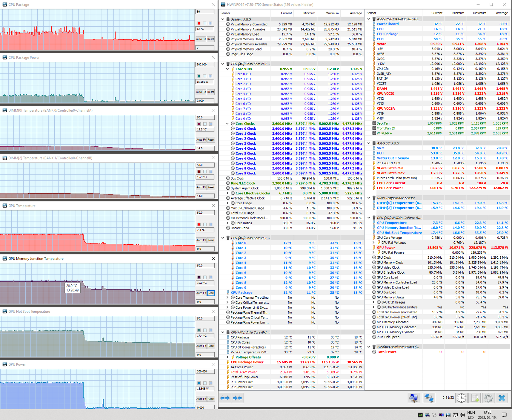Click Reset in CPU Package graph
512x420 pixels.
211,39
